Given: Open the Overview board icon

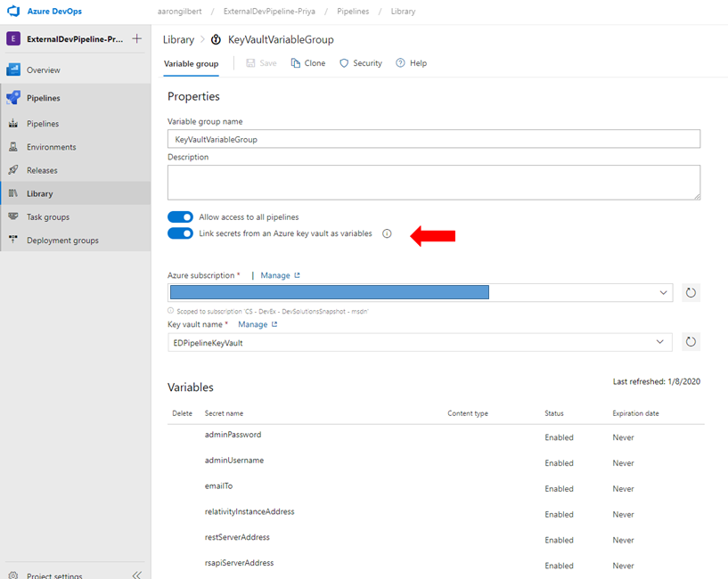Looking at the screenshot, I should pyautogui.click(x=13, y=69).
